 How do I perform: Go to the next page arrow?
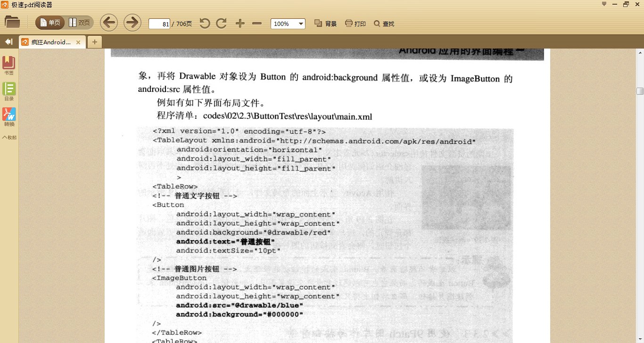click(x=132, y=23)
